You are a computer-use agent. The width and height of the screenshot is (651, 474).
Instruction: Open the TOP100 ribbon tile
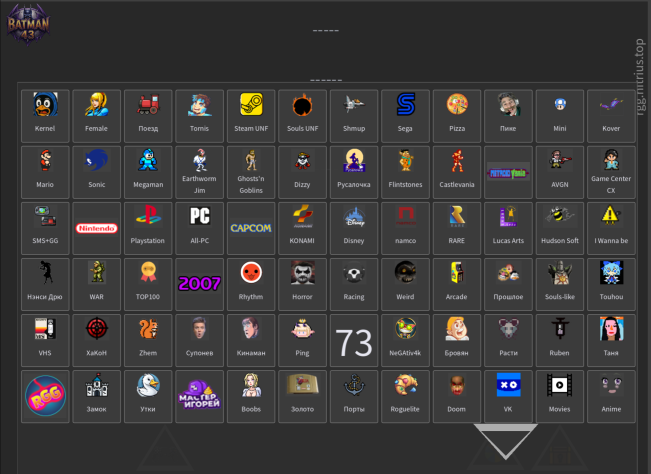148,284
